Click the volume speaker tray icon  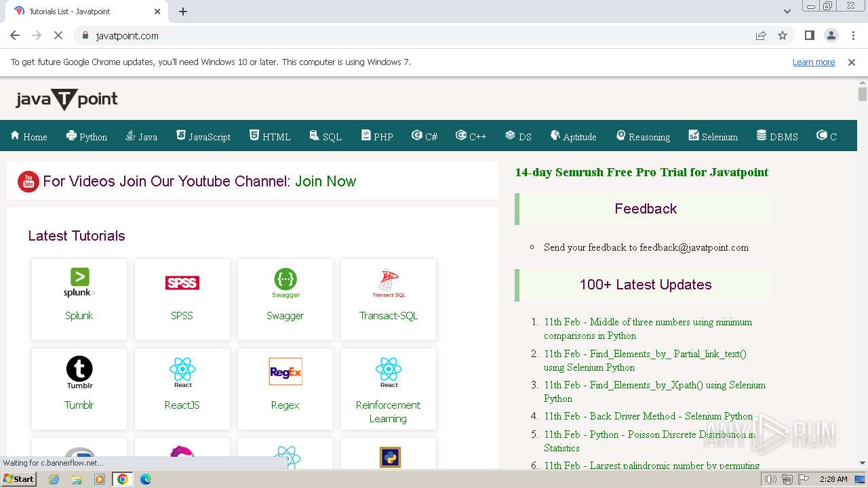tap(771, 479)
